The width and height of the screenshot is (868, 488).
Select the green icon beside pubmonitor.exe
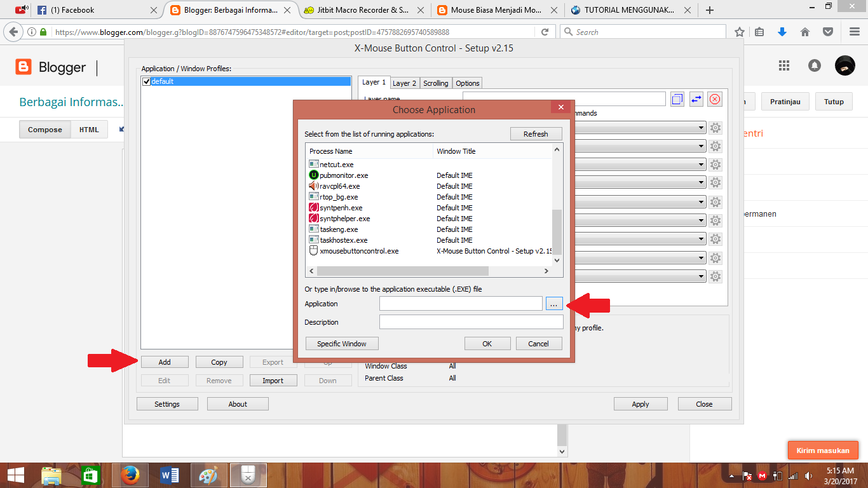coord(313,175)
